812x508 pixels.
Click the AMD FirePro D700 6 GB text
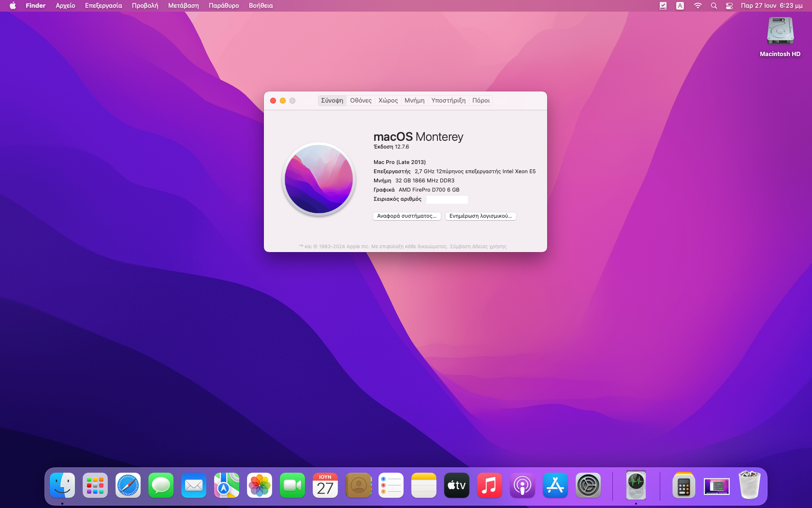(429, 190)
